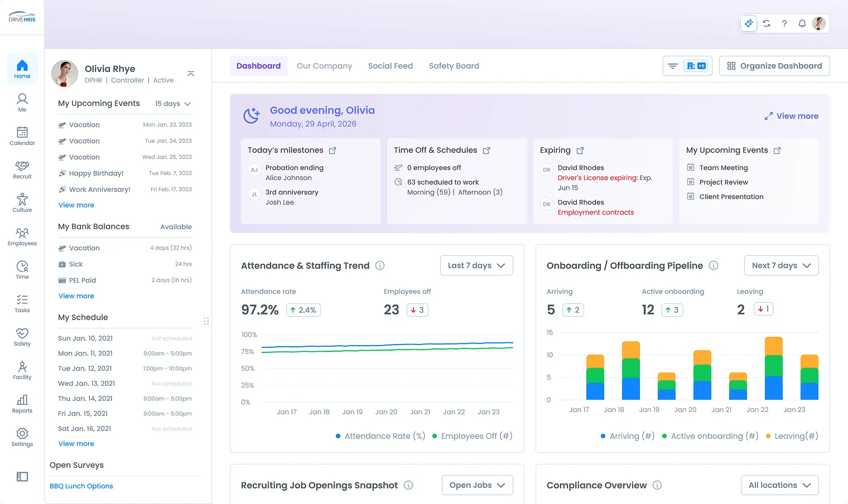This screenshot has height=504, width=848.
Task: Open Expiring card external link icon
Action: pos(580,151)
